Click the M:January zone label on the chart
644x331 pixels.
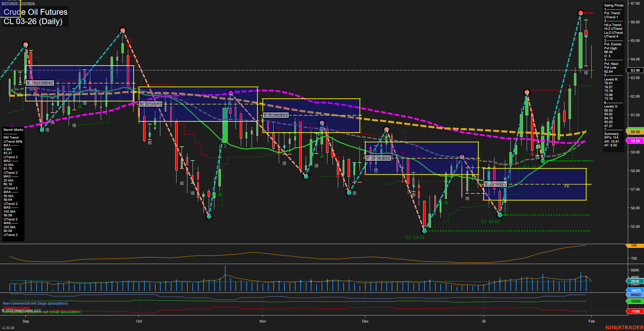[x=496, y=184]
